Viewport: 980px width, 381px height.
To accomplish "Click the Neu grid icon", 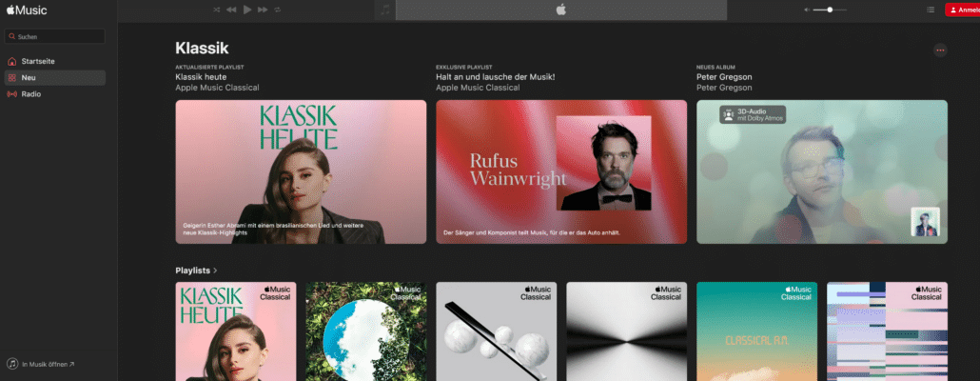I will coord(11,77).
